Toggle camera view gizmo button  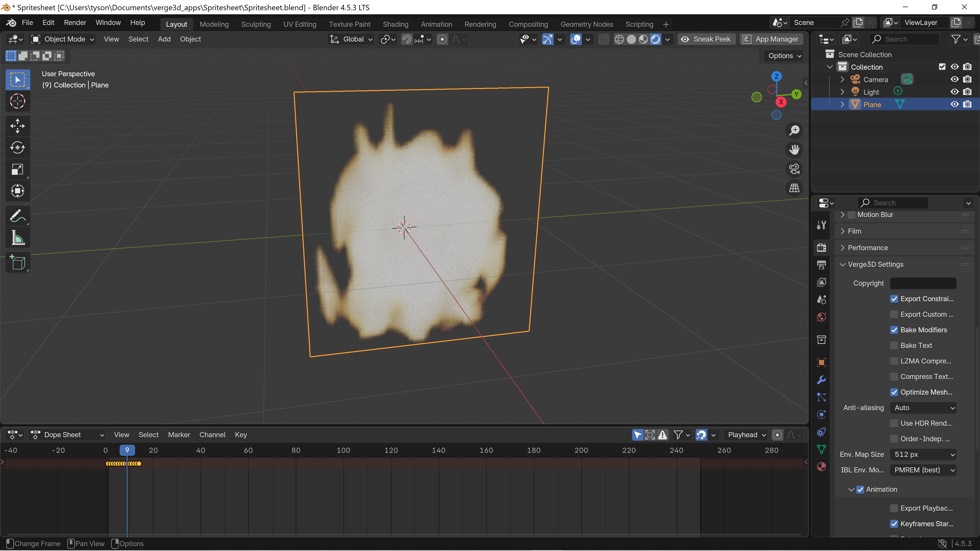click(x=794, y=169)
